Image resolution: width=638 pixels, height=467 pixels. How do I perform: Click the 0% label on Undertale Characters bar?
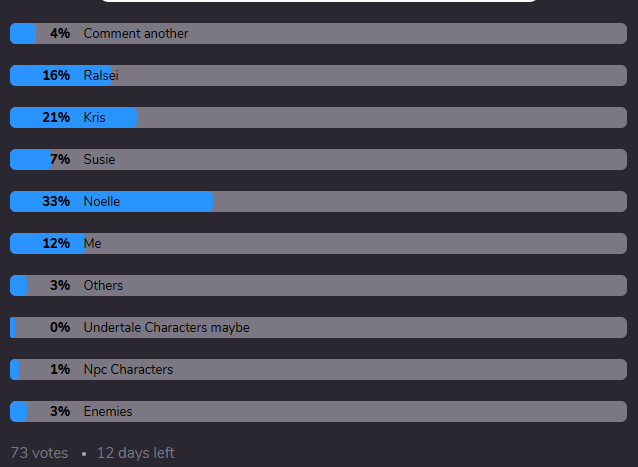coord(60,327)
